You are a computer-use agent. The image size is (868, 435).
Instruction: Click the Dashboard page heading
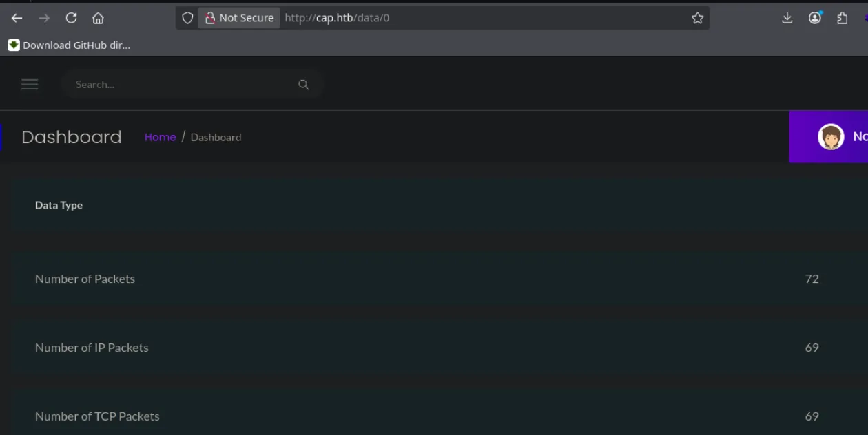click(x=72, y=137)
